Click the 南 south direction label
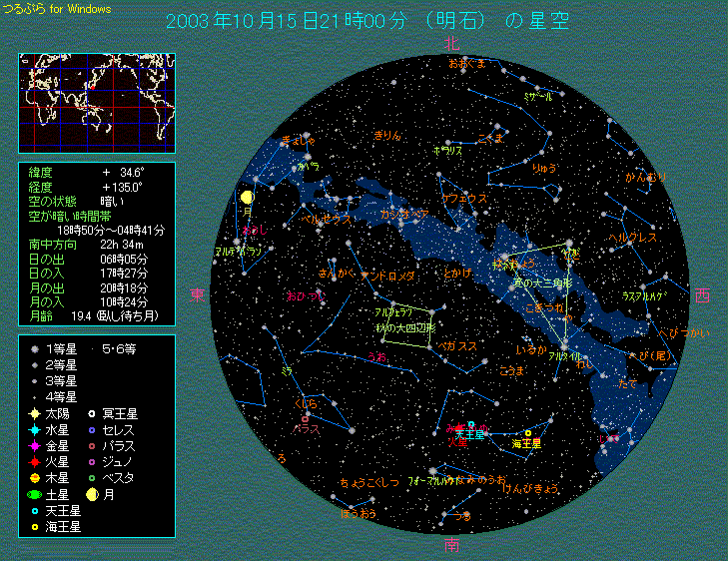Viewport: 728px width, 561px height. pyautogui.click(x=452, y=545)
